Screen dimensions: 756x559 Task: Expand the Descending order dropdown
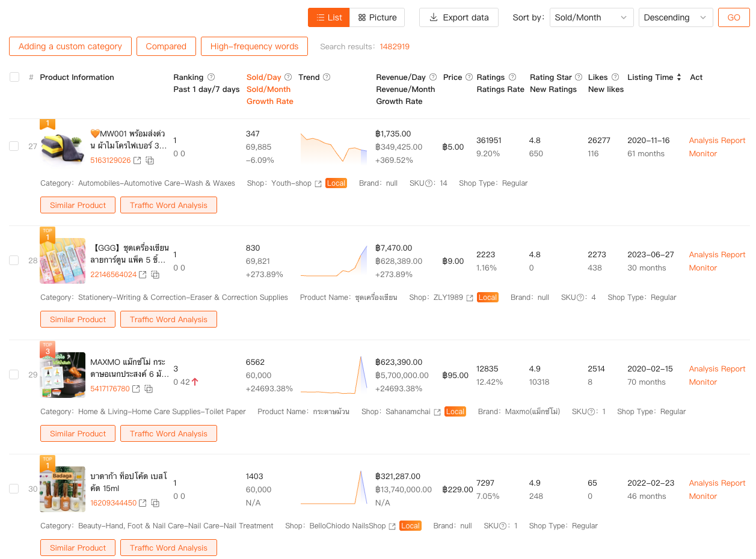[x=675, y=17]
